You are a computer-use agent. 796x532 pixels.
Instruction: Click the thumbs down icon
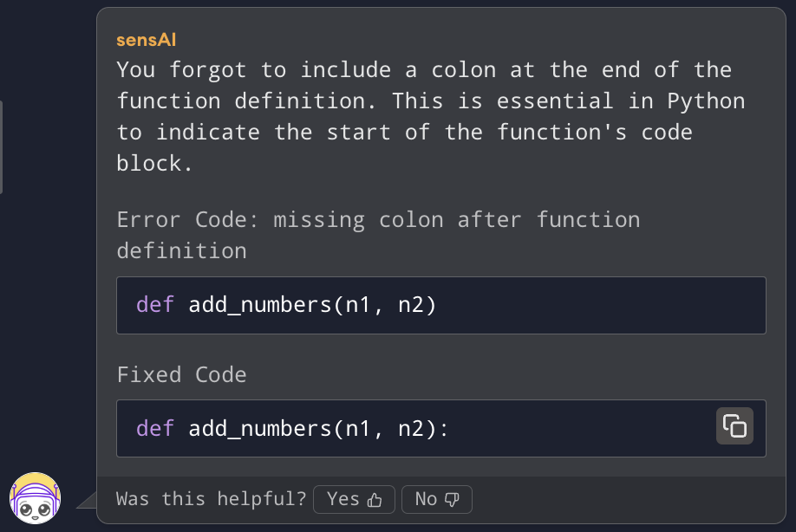point(452,500)
